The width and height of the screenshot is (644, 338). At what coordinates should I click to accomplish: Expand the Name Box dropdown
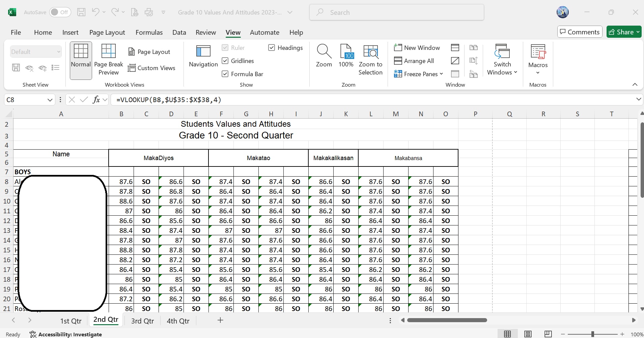[50, 100]
